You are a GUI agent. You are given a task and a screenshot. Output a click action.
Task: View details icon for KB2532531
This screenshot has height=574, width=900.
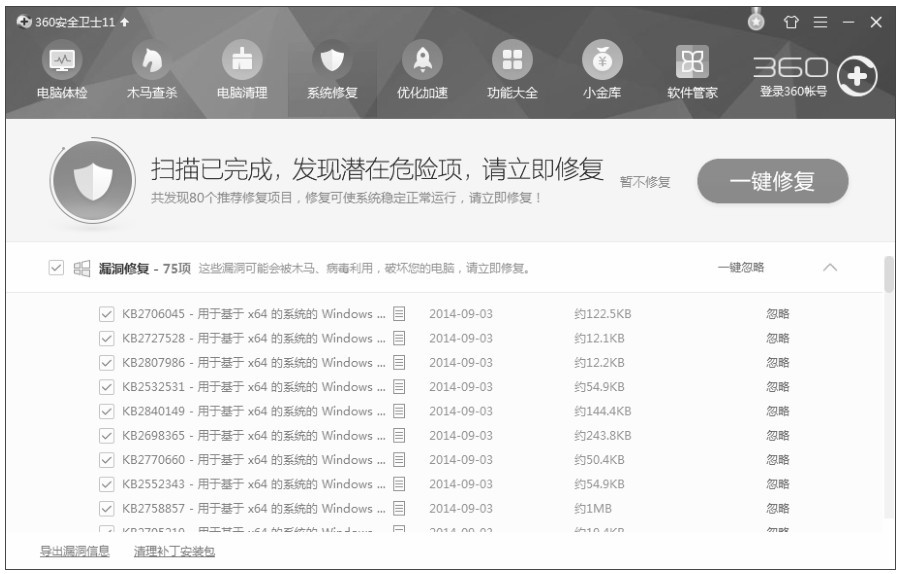399,387
